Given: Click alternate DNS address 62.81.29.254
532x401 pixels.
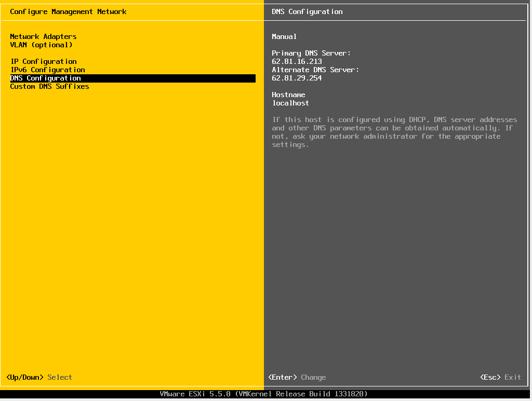Looking at the screenshot, I should [x=297, y=78].
